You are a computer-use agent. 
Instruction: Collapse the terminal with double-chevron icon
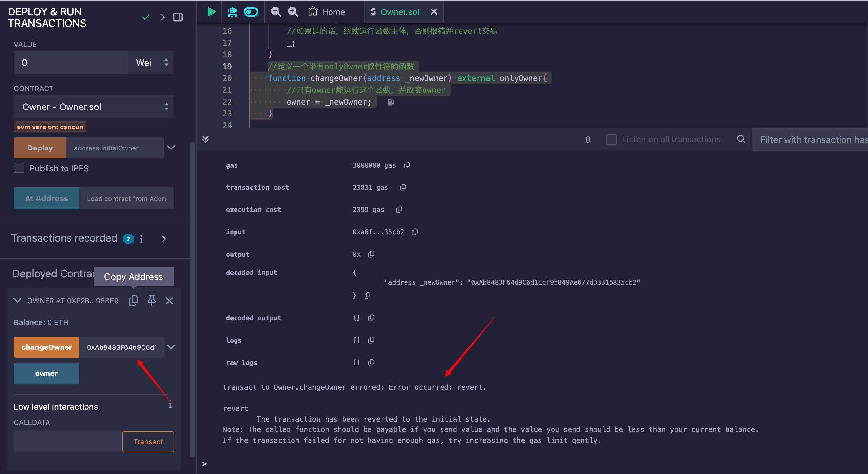206,139
